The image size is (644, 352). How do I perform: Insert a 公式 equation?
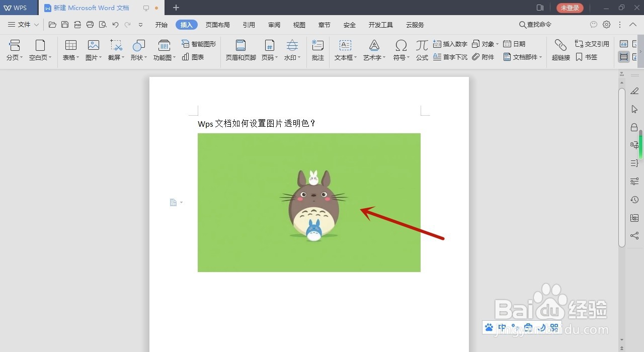(422, 50)
